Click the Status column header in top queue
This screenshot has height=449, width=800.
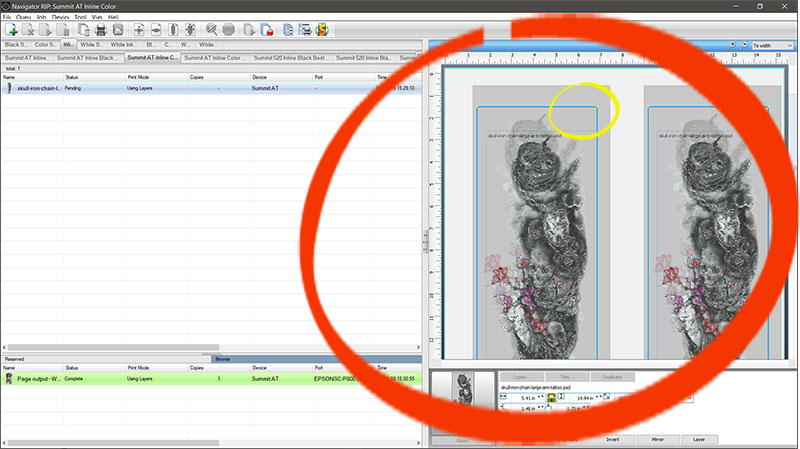coord(94,77)
